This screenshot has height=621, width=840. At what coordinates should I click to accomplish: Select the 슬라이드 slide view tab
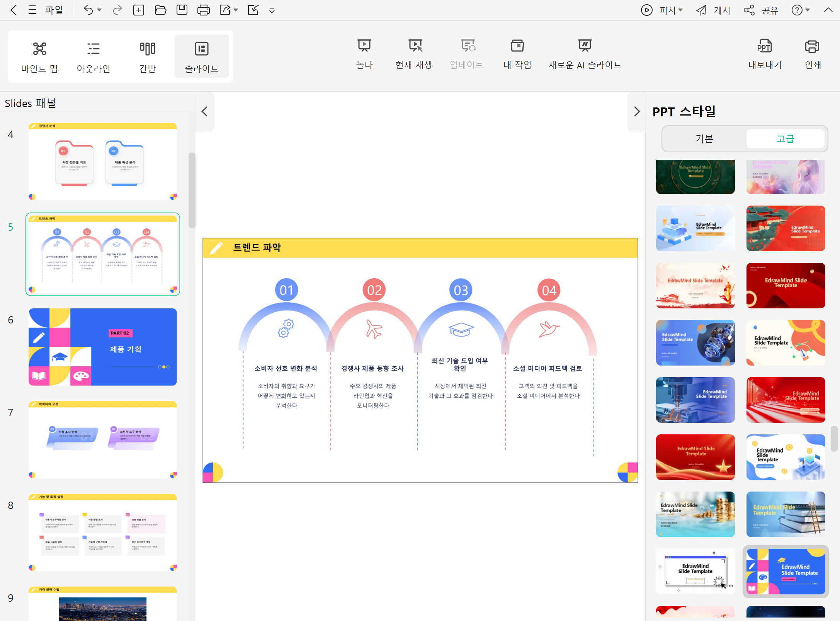click(x=202, y=56)
